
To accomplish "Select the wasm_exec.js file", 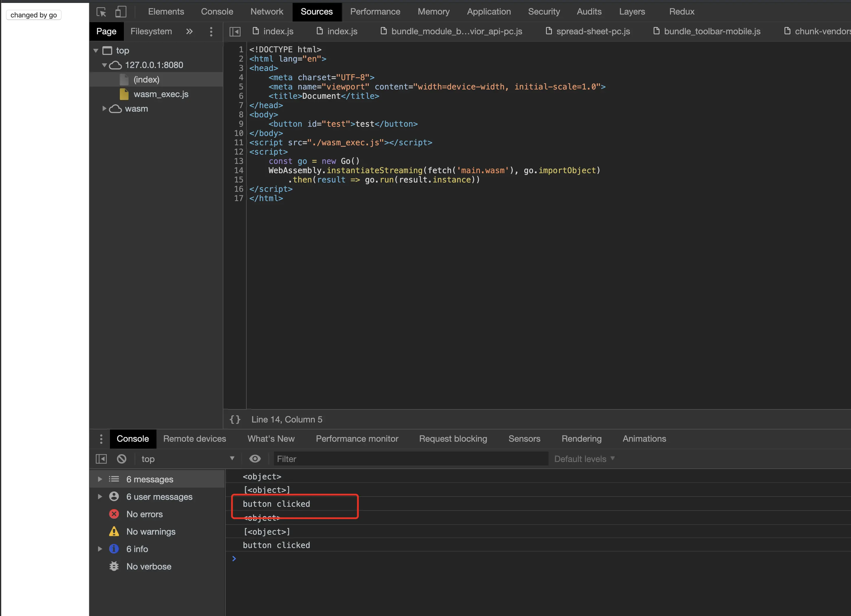I will click(161, 94).
